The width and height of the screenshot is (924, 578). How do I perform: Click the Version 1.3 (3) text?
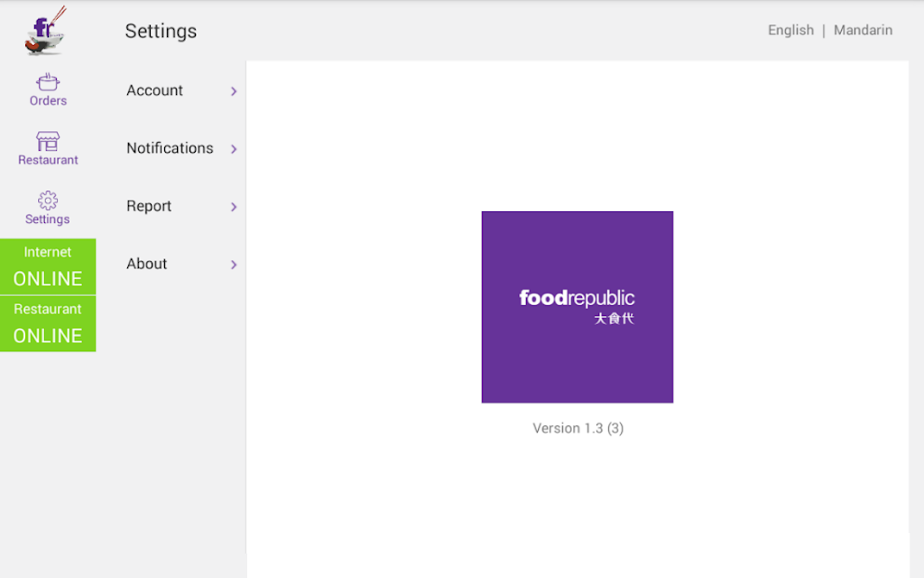[x=578, y=428]
